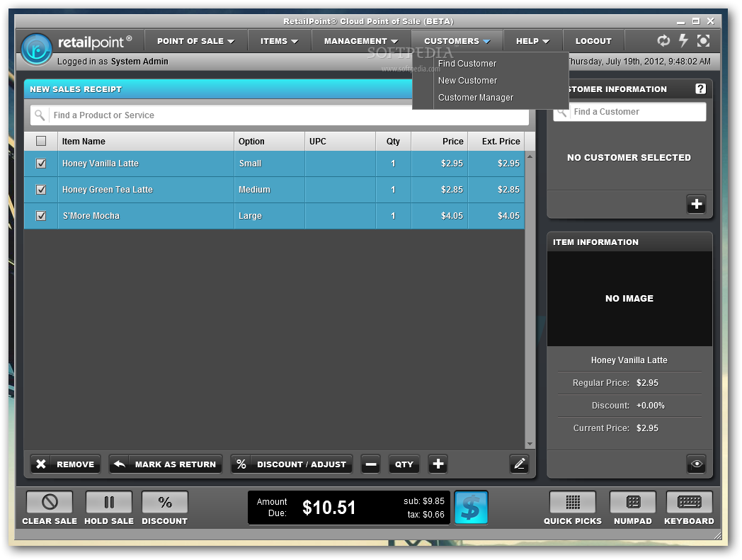The image size is (742, 560).
Task: Toggle the select-all checkbox in table header
Action: tap(41, 141)
